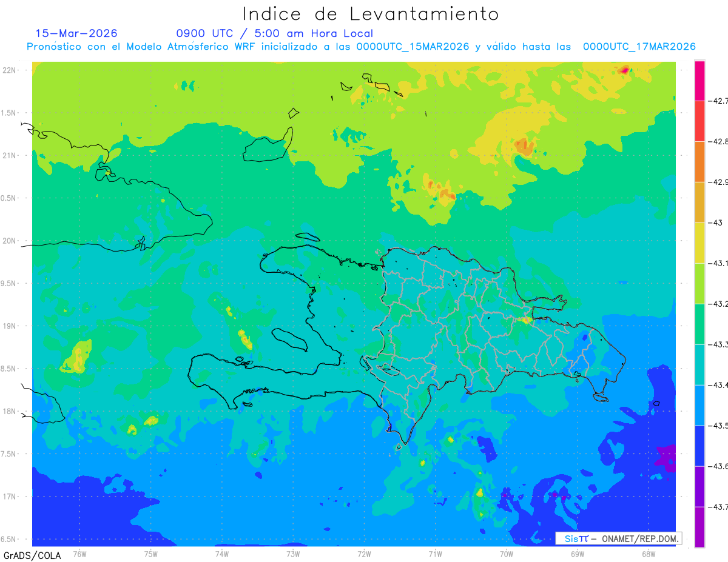Pick the orange swatch between -42.8 and -42.9
Viewport: 728px width, 562px height.
pyautogui.click(x=699, y=162)
